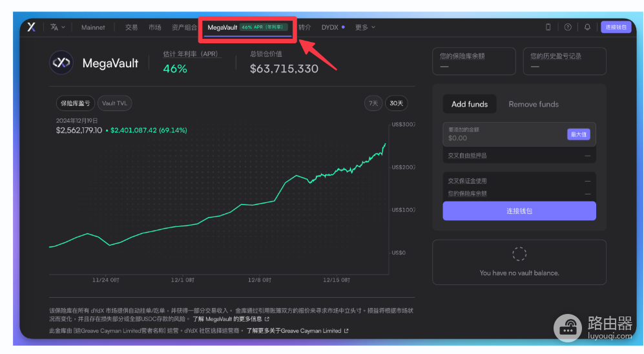Open the notifications bell icon

(x=587, y=27)
